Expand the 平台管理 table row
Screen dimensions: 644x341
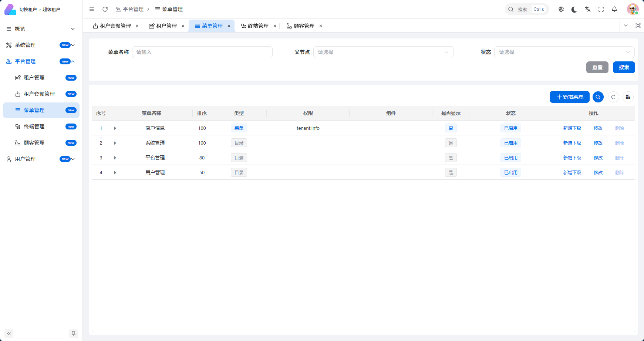pyautogui.click(x=115, y=158)
